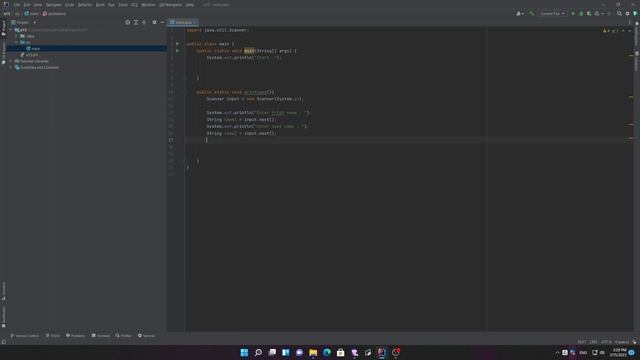Select the main class in project tree
Image resolution: width=640 pixels, height=360 pixels.
(36, 49)
